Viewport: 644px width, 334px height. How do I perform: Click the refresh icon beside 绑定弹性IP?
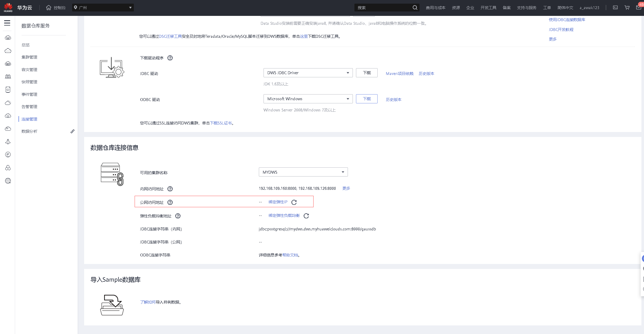(294, 202)
